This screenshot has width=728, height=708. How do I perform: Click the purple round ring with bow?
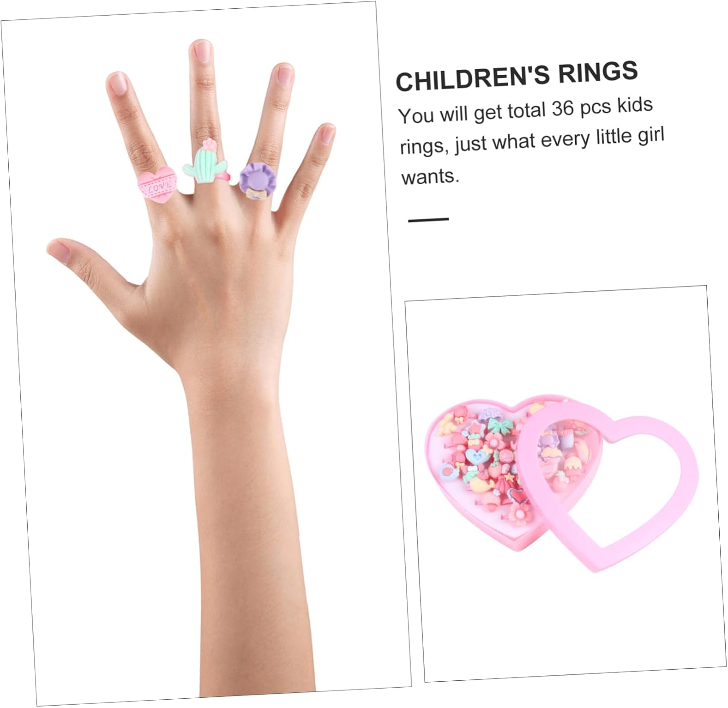[x=258, y=179]
